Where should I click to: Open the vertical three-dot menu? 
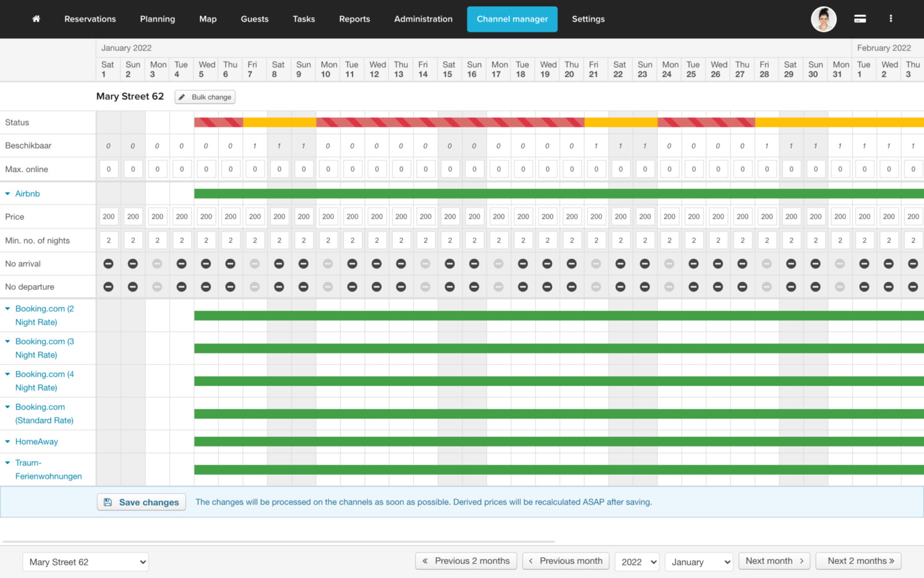(891, 19)
